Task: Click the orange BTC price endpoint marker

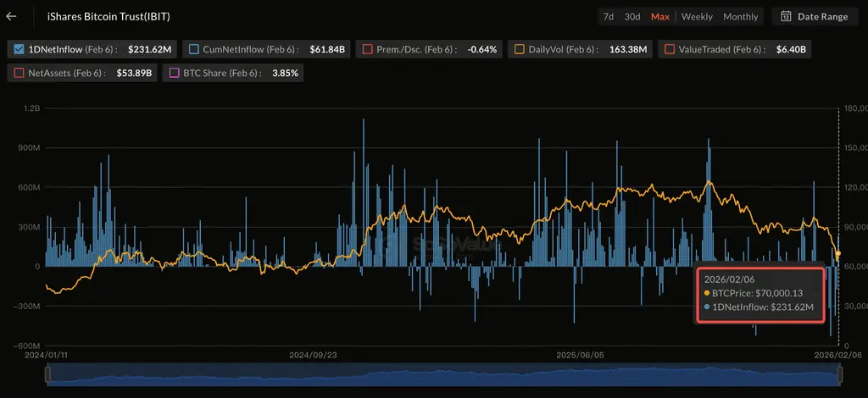Action: tap(838, 254)
